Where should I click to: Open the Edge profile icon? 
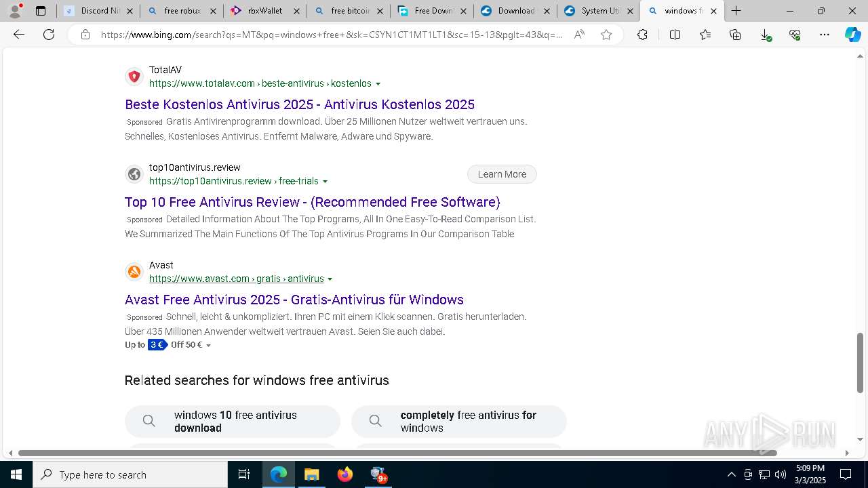[14, 11]
